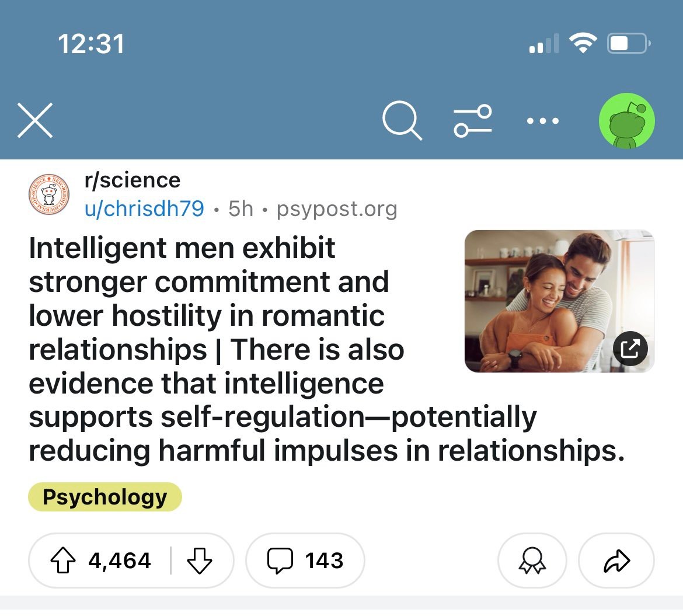
Task: Tap the 4,464 vote count
Action: [120, 561]
